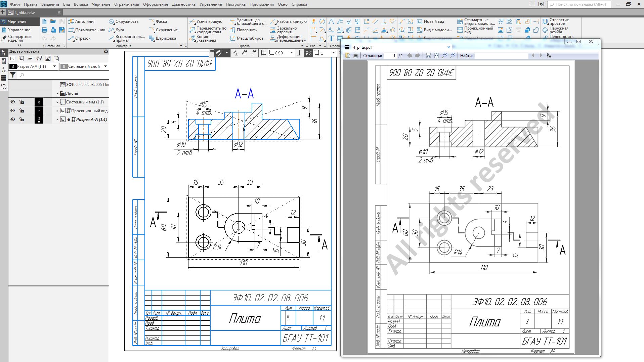Click the Масштабирование scale tool
The height and width of the screenshot is (362, 644).
(248, 38)
